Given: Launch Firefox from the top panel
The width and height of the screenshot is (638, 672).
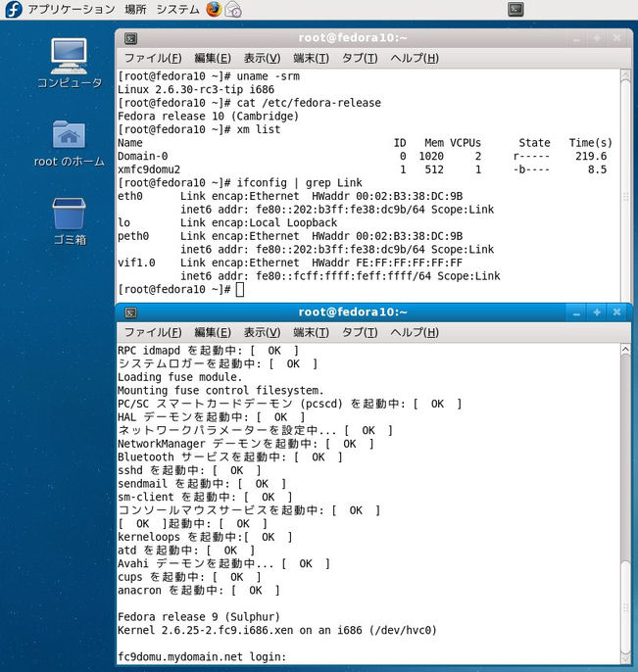Looking at the screenshot, I should (214, 9).
